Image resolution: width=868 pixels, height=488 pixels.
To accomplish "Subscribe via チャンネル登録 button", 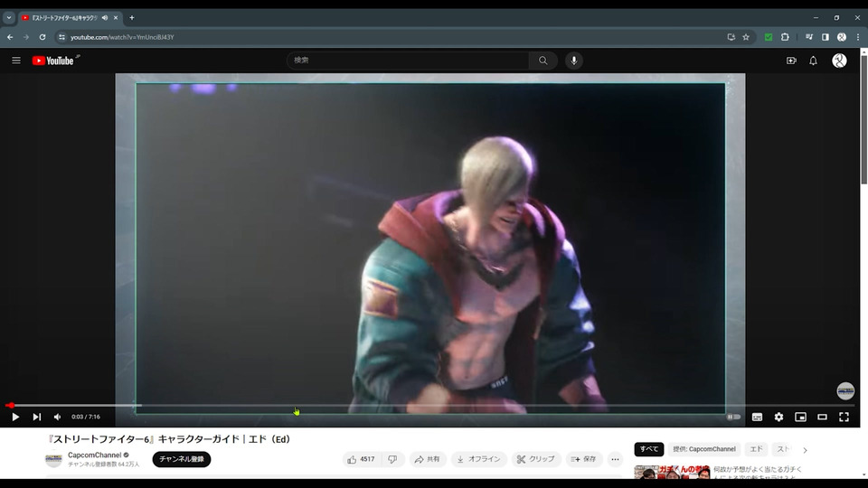I will point(182,459).
